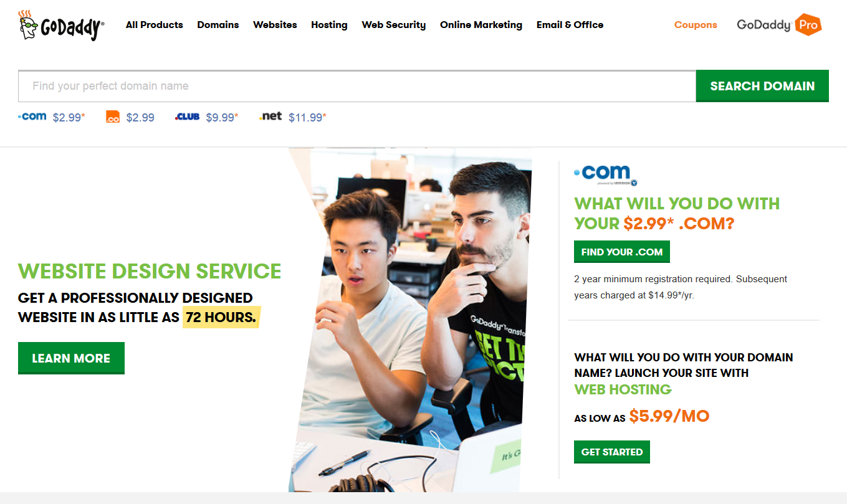The height and width of the screenshot is (504, 847).
Task: Click the .net domain logo
Action: 270,116
